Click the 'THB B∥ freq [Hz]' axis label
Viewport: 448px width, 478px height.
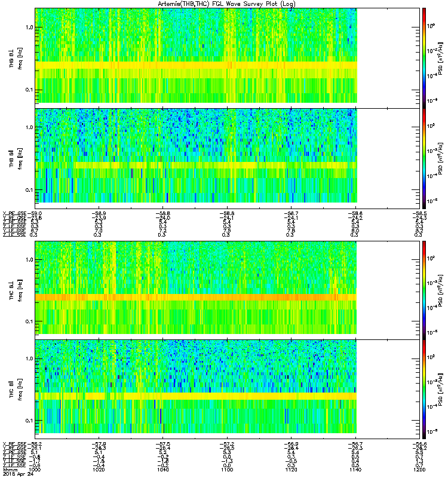(16, 158)
